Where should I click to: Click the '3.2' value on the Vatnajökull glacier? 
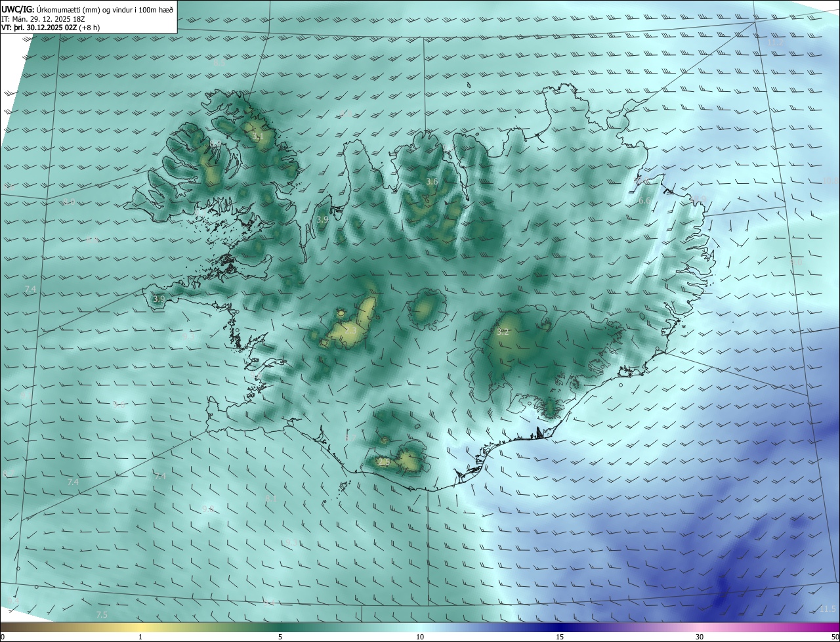[503, 332]
